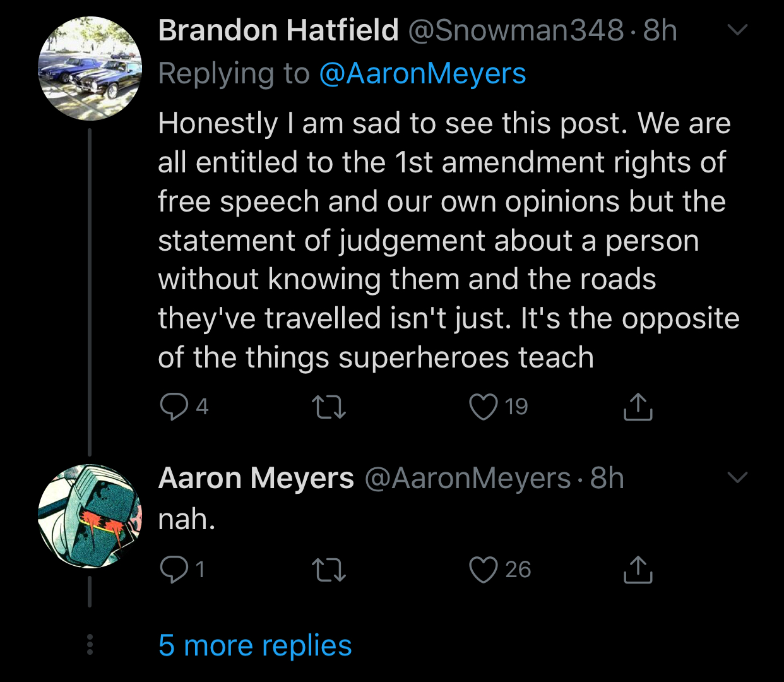The image size is (784, 682).
Task: Retweet Aaron Meyers' nah tweet
Action: click(x=330, y=570)
